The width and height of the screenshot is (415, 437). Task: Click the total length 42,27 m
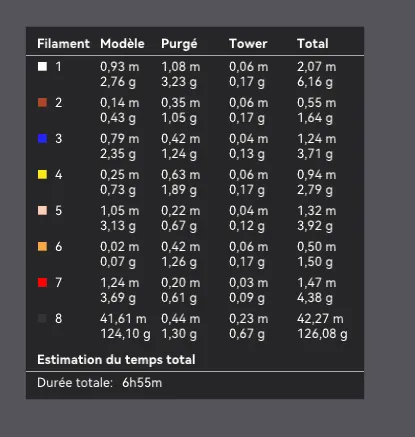tap(320, 319)
